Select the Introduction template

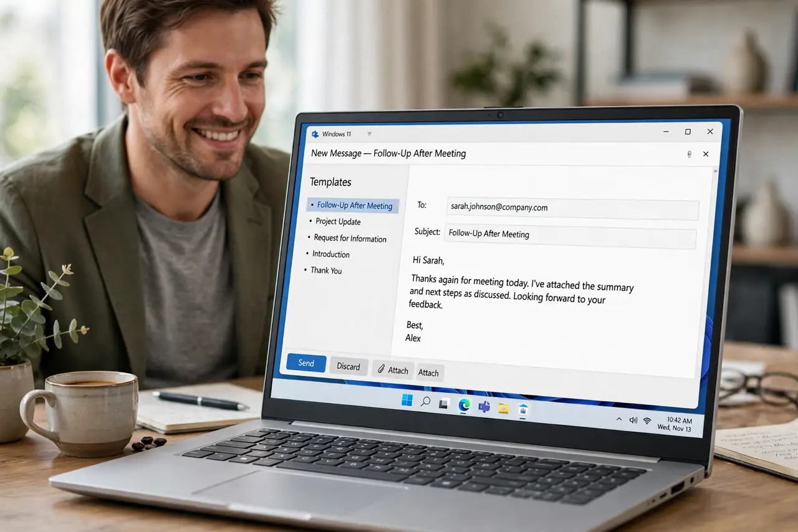(330, 254)
